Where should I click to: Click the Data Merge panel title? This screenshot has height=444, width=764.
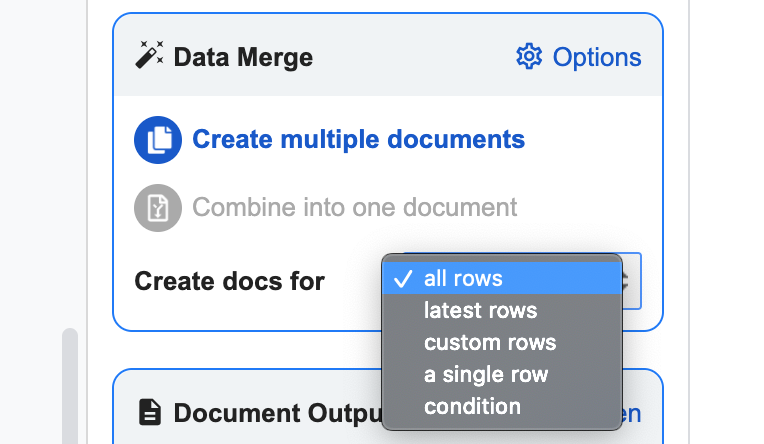(243, 57)
